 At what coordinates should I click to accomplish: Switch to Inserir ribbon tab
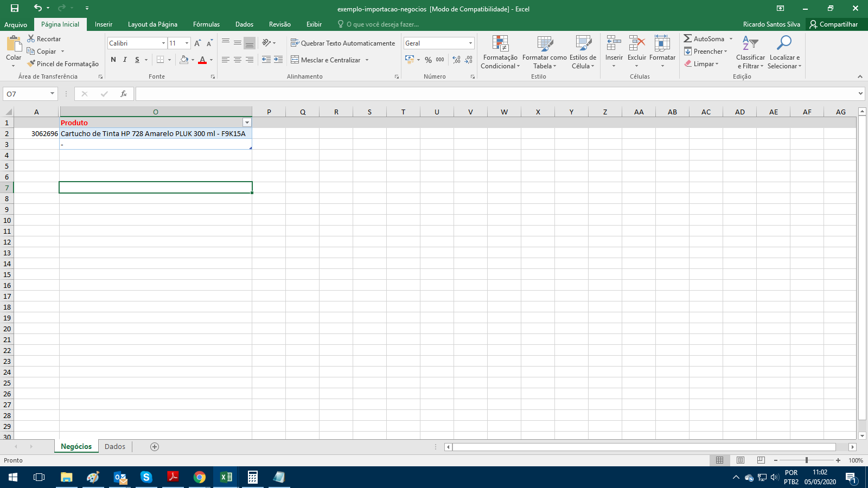tap(104, 24)
